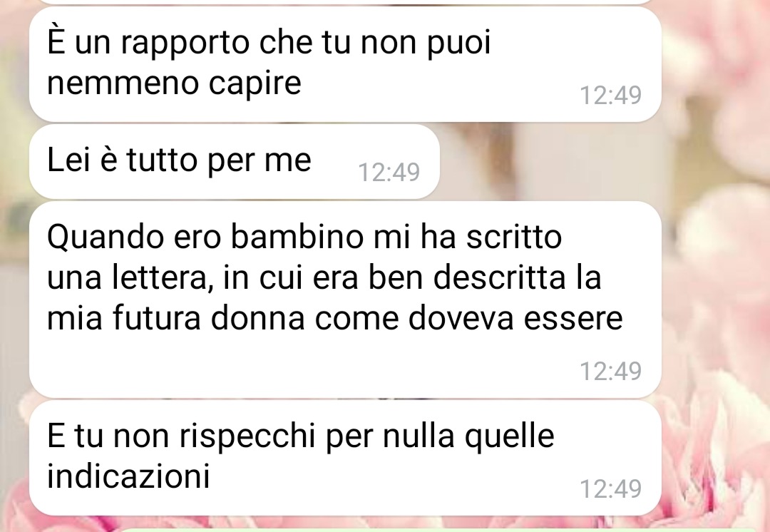Viewport: 770px width, 532px height.
Task: Click the word "donna" in the third line
Action: (x=258, y=318)
